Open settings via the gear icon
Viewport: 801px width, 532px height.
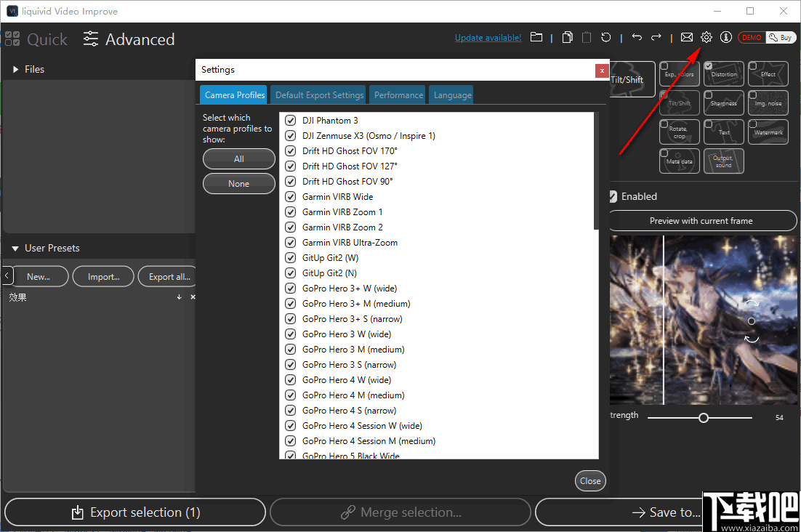[707, 37]
